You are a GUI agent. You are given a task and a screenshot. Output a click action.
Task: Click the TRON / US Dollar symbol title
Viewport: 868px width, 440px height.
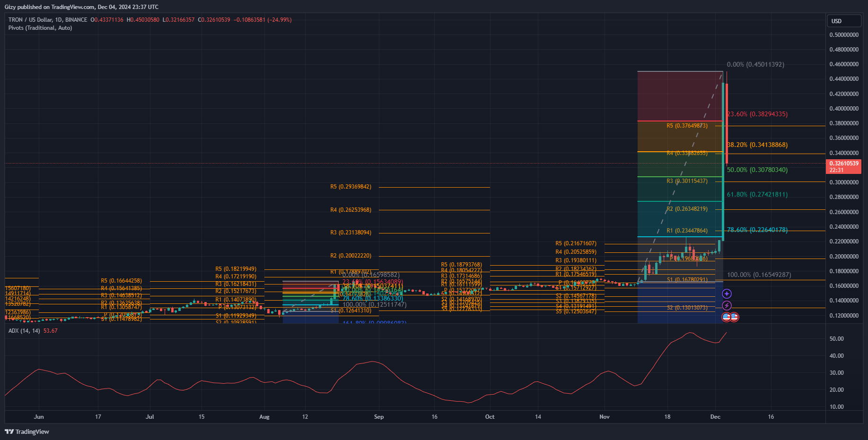point(47,20)
